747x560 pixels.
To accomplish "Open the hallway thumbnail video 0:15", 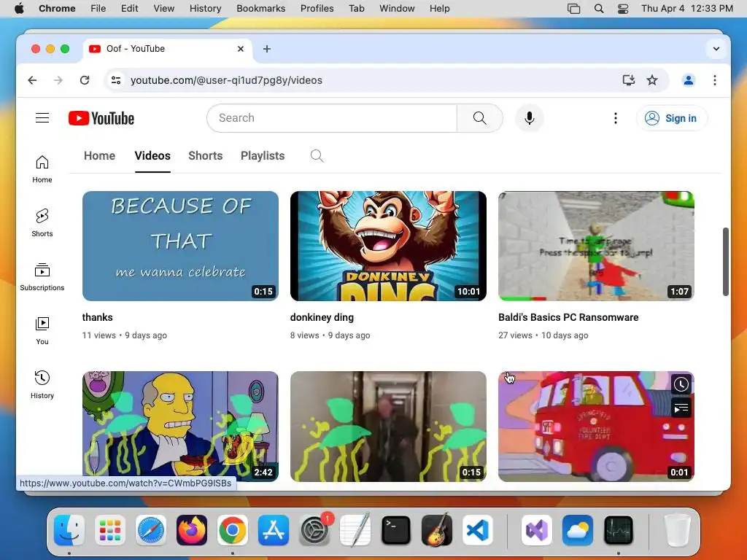I will tap(388, 426).
